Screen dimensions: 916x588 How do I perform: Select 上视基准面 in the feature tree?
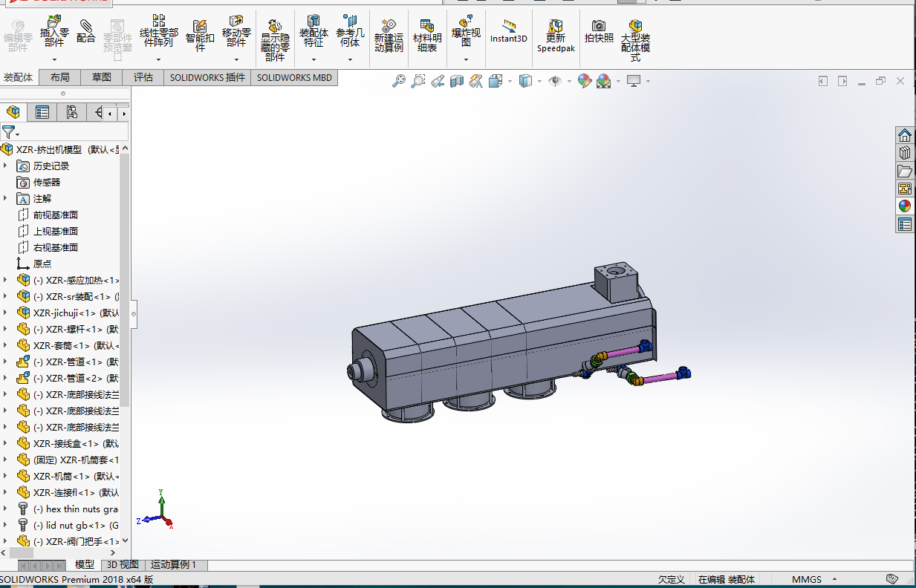point(56,231)
